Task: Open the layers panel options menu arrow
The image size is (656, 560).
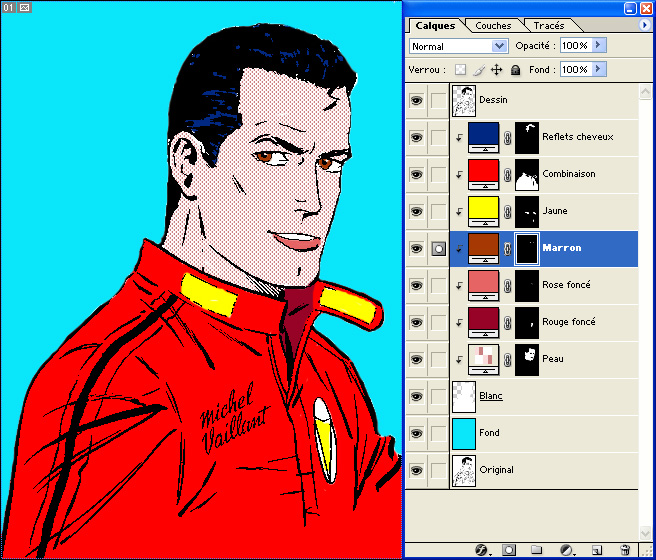Action: [x=644, y=25]
